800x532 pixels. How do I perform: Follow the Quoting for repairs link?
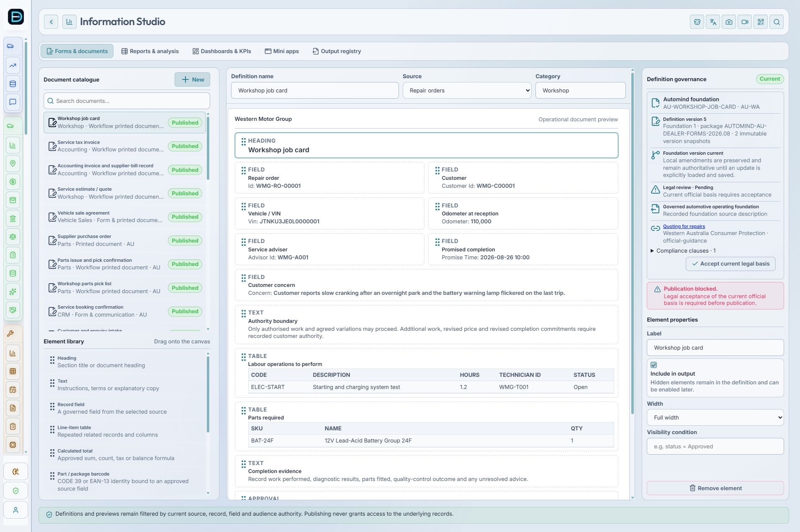pyautogui.click(x=684, y=226)
